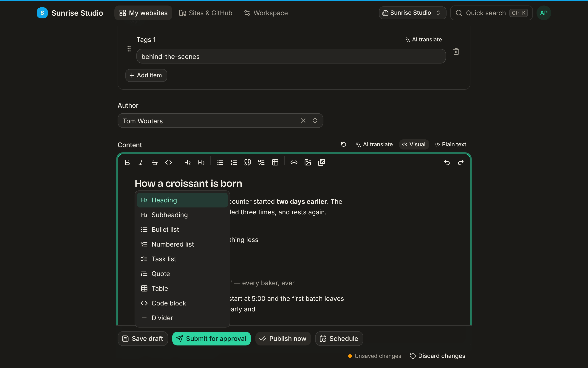
Task: Toggle bold formatting in editor toolbar
Action: [127, 162]
